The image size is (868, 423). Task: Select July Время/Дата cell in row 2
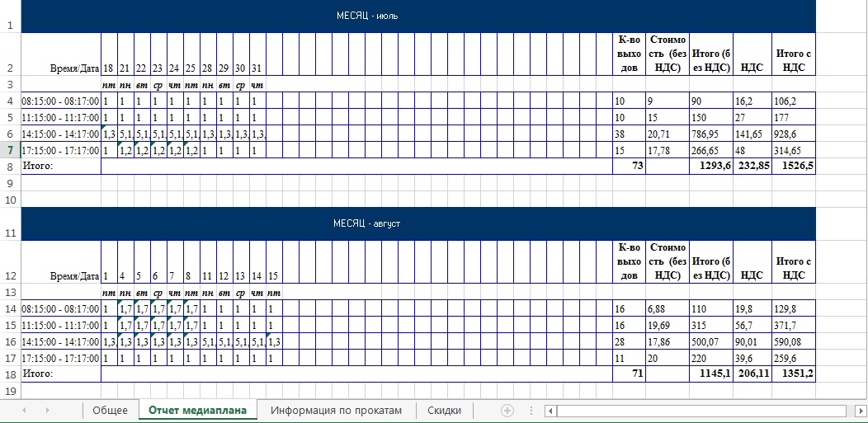[x=61, y=54]
